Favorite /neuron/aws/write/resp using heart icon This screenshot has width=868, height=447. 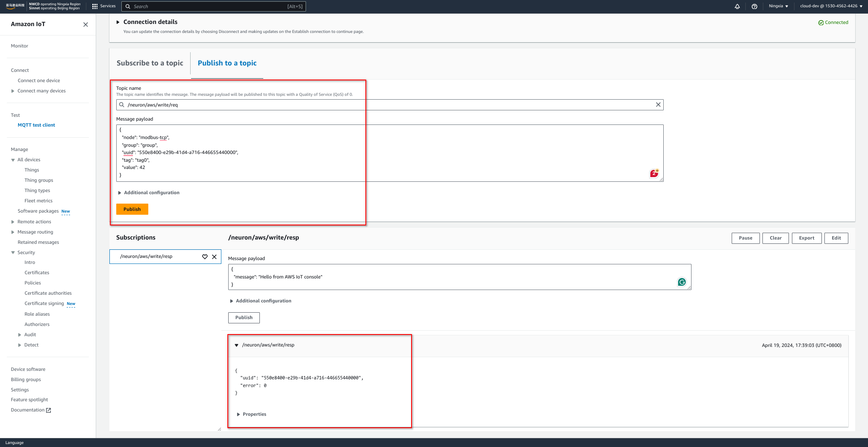pyautogui.click(x=204, y=257)
